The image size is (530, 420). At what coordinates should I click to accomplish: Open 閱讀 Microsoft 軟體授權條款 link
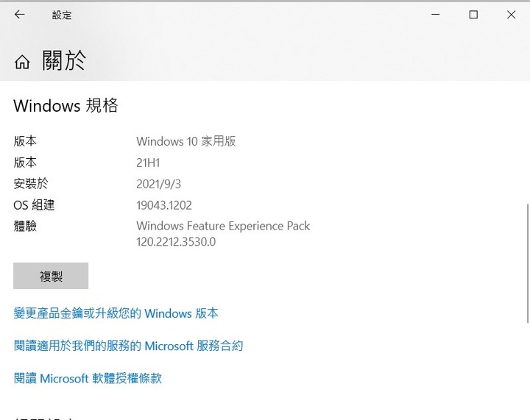88,378
